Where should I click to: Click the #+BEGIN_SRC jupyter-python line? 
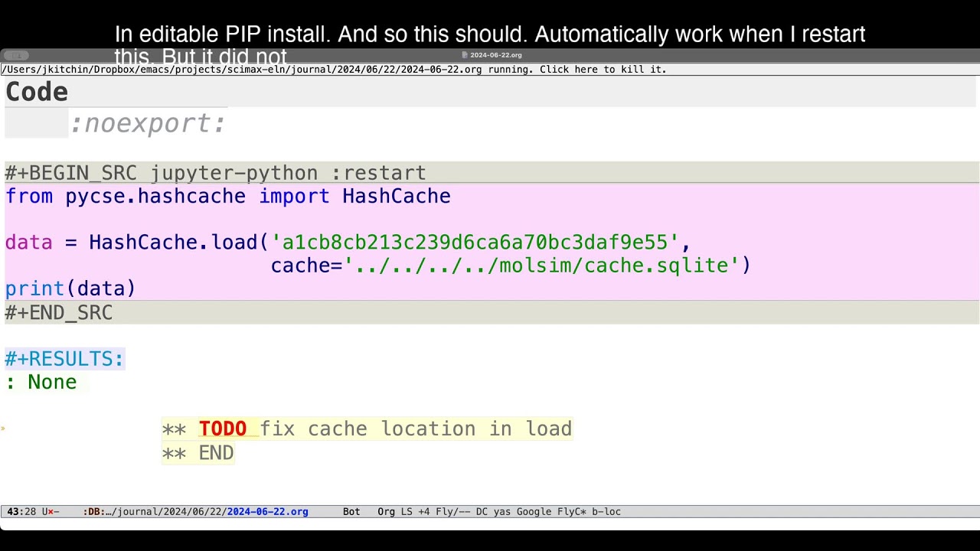(x=215, y=173)
